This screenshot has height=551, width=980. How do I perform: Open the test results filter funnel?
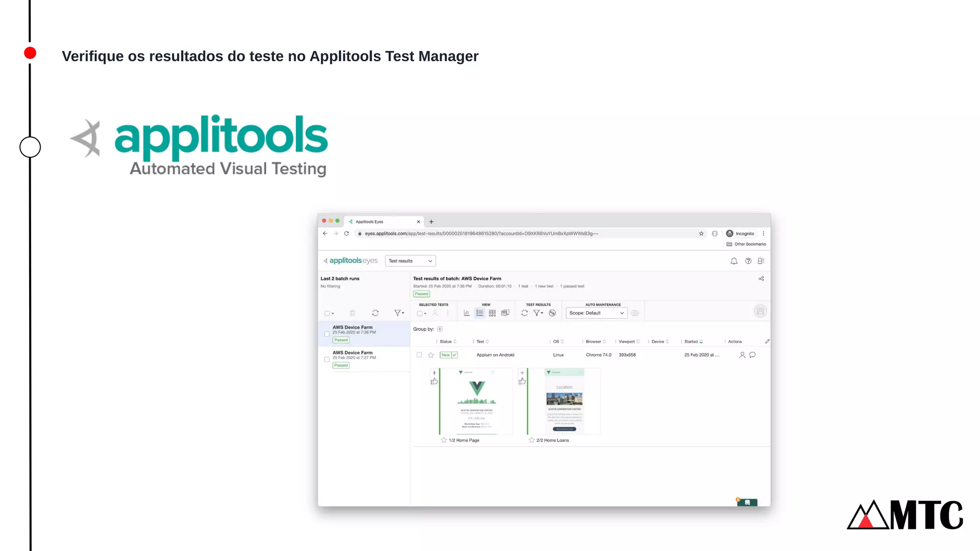538,313
